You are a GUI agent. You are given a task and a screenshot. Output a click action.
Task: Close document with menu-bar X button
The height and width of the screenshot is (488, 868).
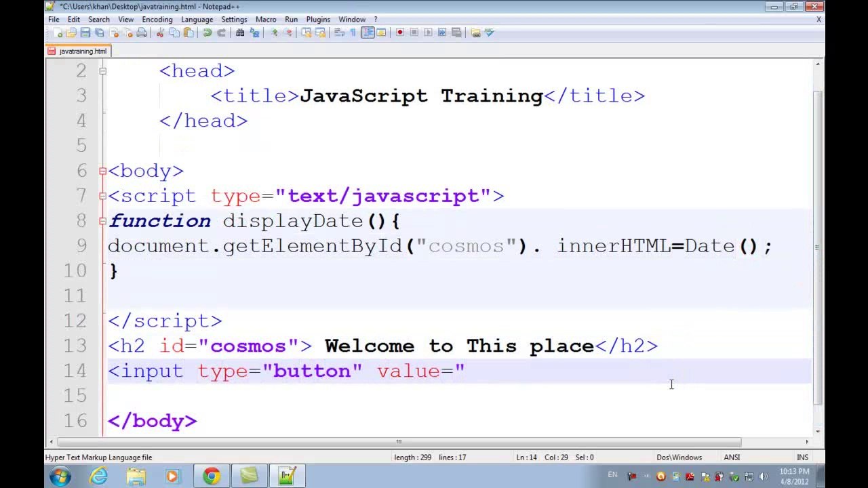[818, 20]
